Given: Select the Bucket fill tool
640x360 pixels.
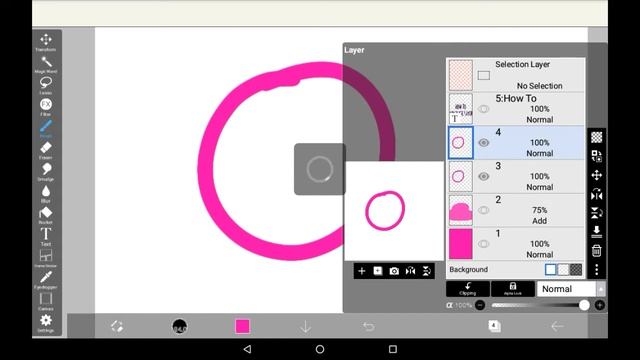Looking at the screenshot, I should tap(46, 216).
